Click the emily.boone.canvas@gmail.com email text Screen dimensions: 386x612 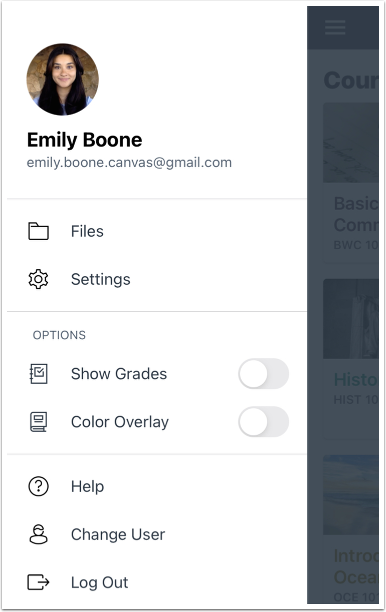pos(129,162)
